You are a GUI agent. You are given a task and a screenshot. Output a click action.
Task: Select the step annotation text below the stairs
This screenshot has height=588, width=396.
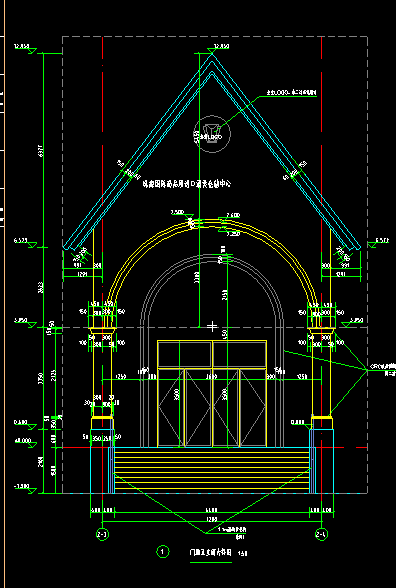(232, 533)
